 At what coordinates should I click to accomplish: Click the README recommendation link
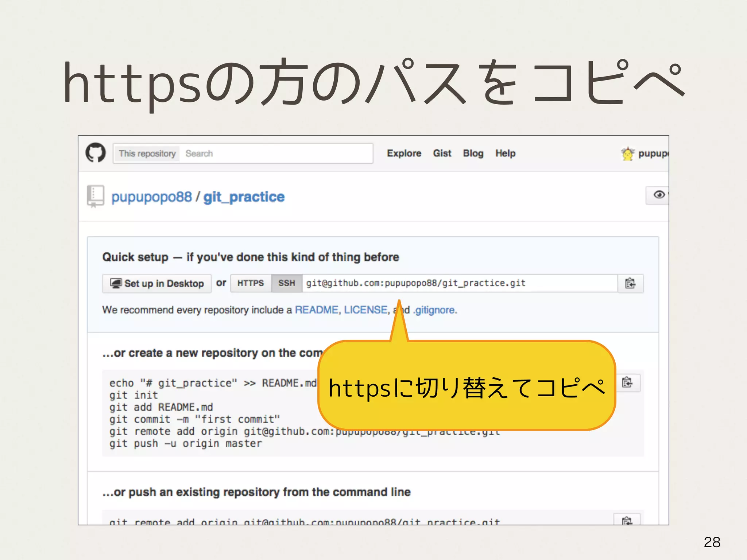click(x=316, y=310)
